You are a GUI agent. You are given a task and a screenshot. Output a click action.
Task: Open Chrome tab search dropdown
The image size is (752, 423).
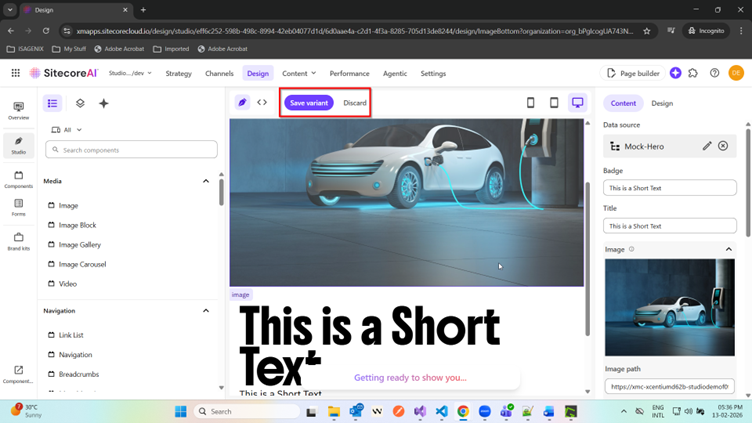(10, 10)
